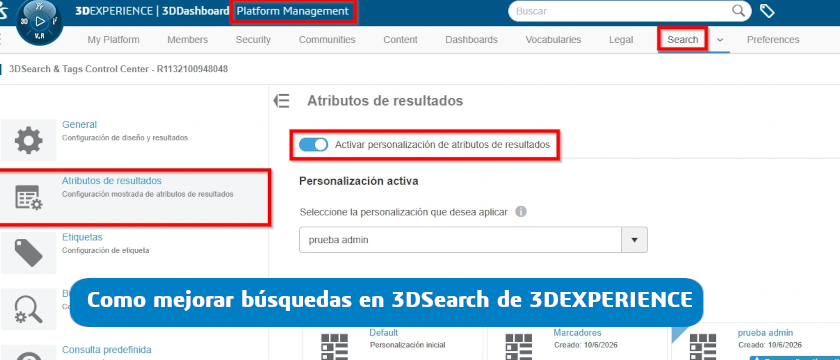
Task: Select the prueba admin card title
Action: [x=765, y=333]
